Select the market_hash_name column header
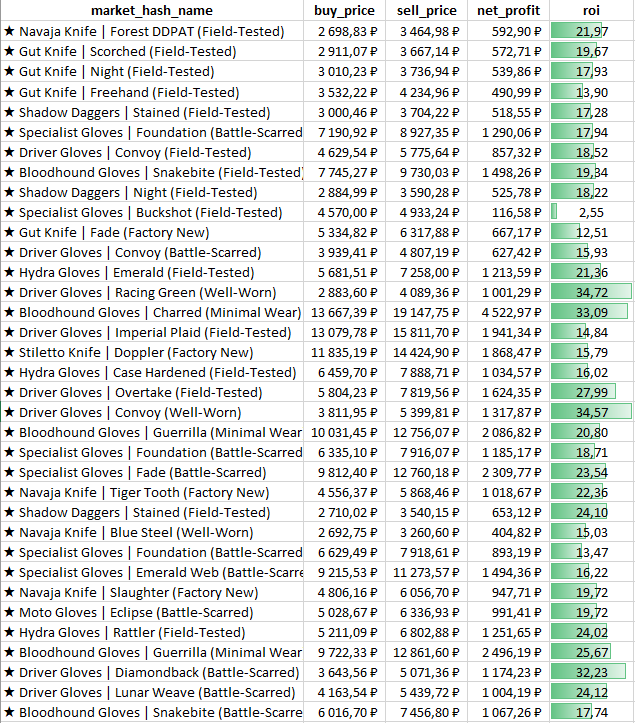The width and height of the screenshot is (635, 723). (x=152, y=11)
